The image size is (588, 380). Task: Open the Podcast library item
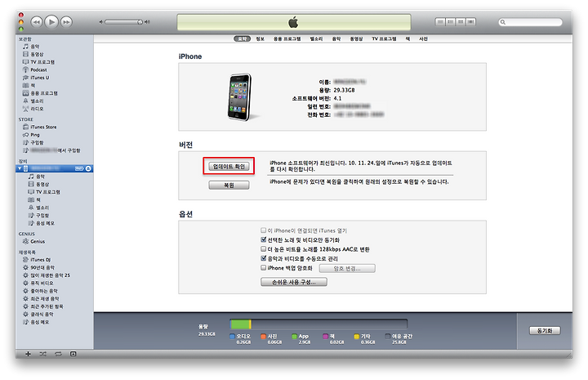(35, 69)
